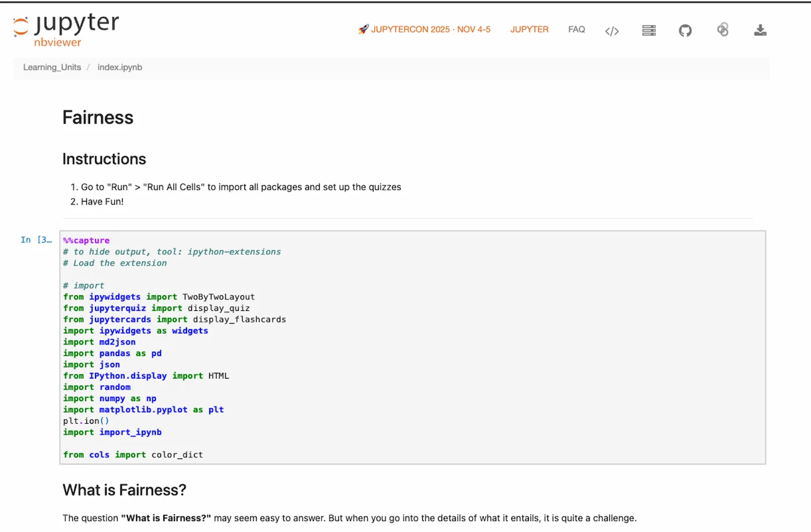Open the FAQ page
Image resolution: width=811 pixels, height=532 pixels.
[x=576, y=29]
